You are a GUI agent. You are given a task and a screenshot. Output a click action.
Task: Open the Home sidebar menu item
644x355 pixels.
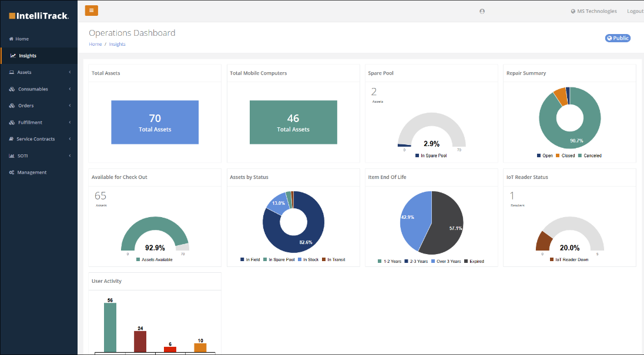point(39,39)
